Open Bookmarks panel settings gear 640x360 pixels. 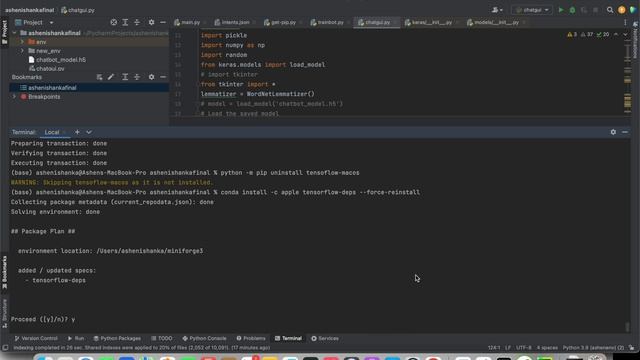151,77
